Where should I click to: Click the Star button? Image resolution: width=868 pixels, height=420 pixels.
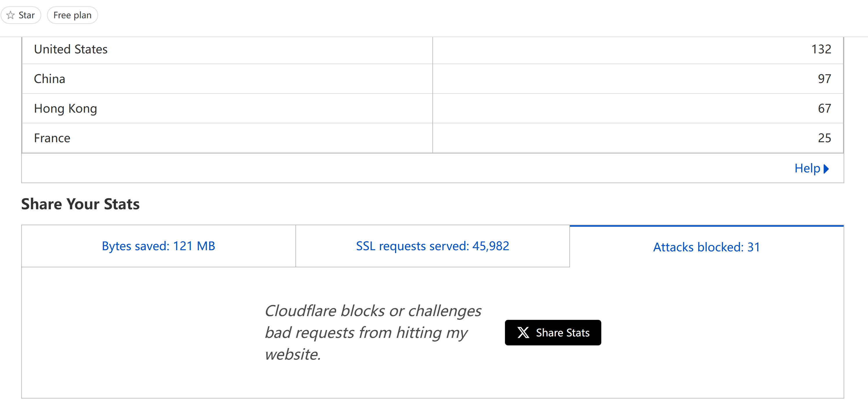pyautogui.click(x=21, y=15)
